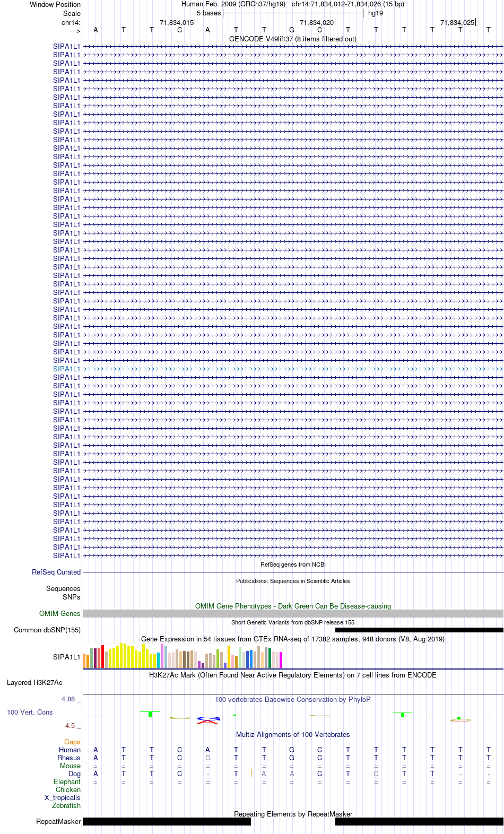Click the blue G and red A PhyloP logo
Screen dimensions: 504x834
(208, 720)
